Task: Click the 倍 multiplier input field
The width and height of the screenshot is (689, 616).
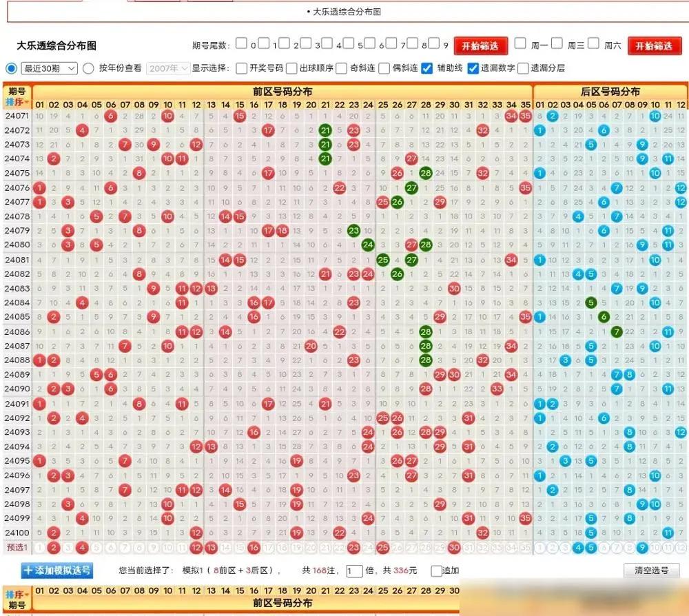Action: pos(354,571)
